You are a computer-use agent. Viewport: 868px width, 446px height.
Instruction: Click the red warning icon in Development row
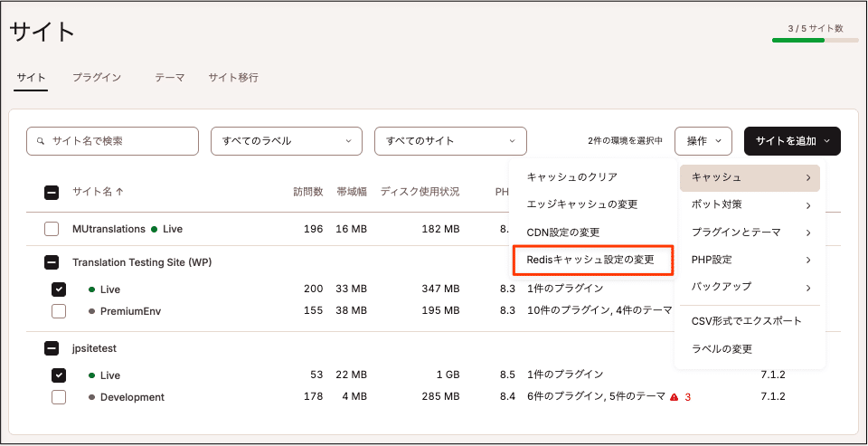pos(674,397)
